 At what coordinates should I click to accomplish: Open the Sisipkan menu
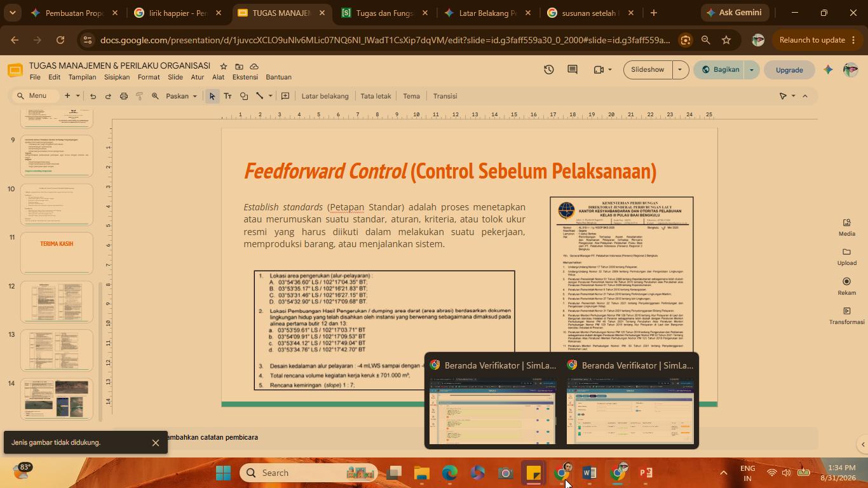[117, 77]
